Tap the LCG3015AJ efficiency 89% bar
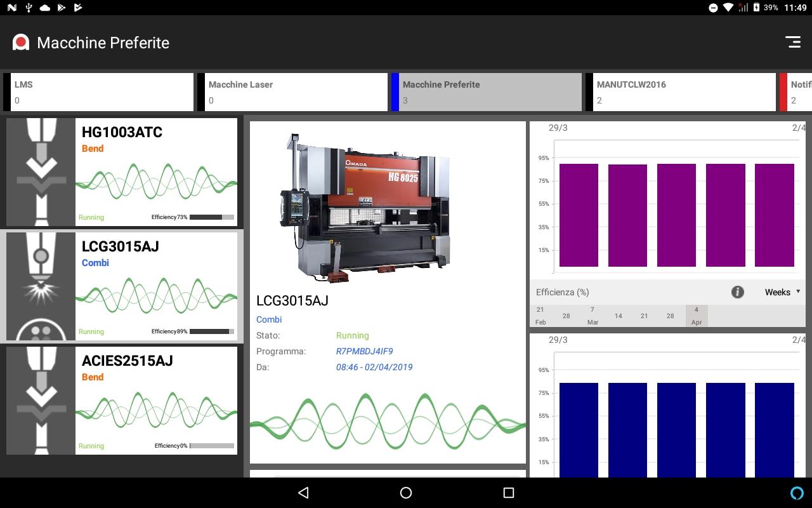This screenshot has width=812, height=508. [212, 331]
